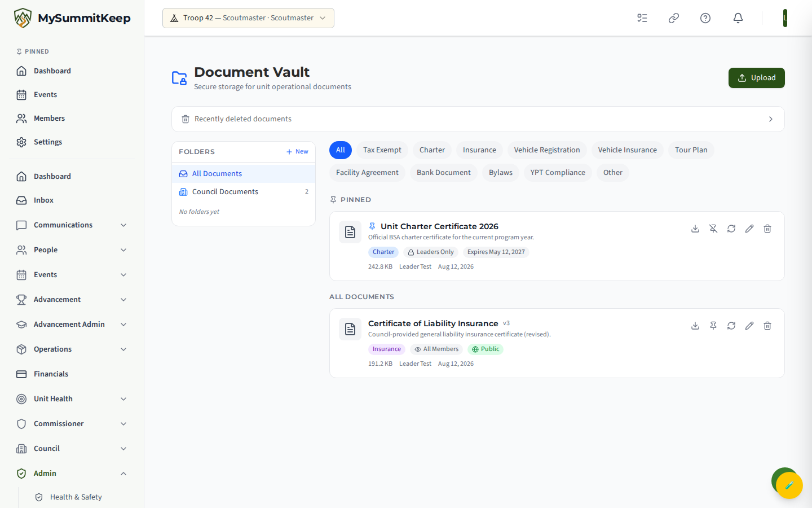Filter by Facility Agreement
812x508 pixels.
click(367, 173)
